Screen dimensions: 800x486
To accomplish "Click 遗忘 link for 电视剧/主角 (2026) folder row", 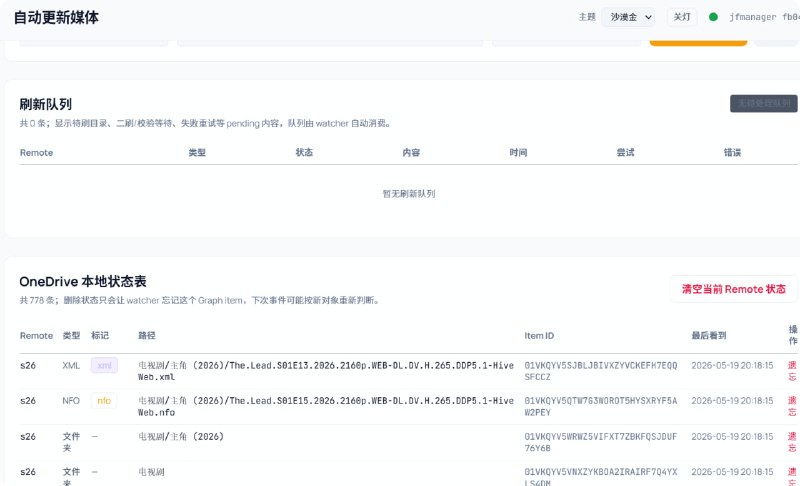I will click(792, 442).
